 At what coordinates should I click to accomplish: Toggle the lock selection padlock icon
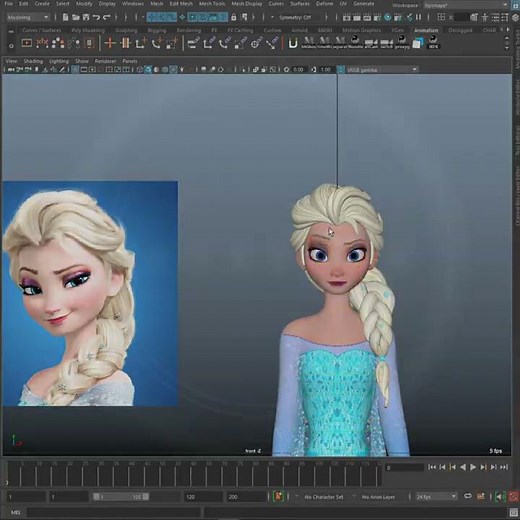(x=234, y=17)
